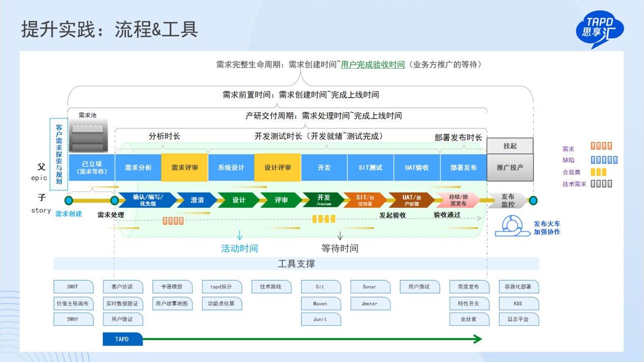Select the gray 挂起 box
This screenshot has height=362, width=644.
[x=510, y=146]
